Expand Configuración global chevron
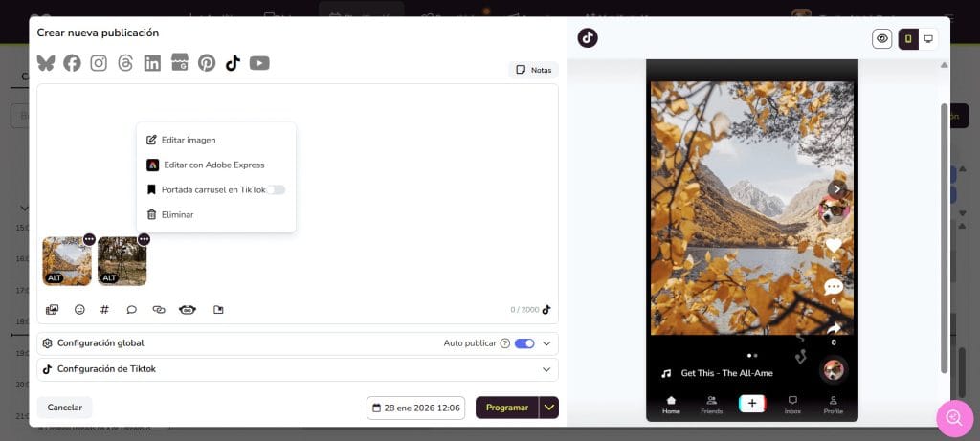 (x=546, y=343)
